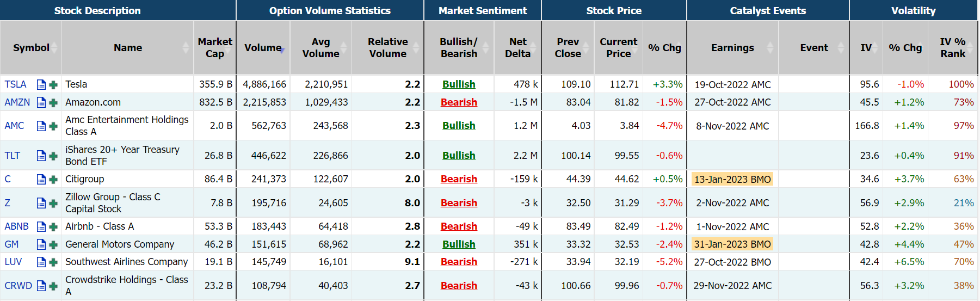Open the document icon next to ABNB

[41, 226]
